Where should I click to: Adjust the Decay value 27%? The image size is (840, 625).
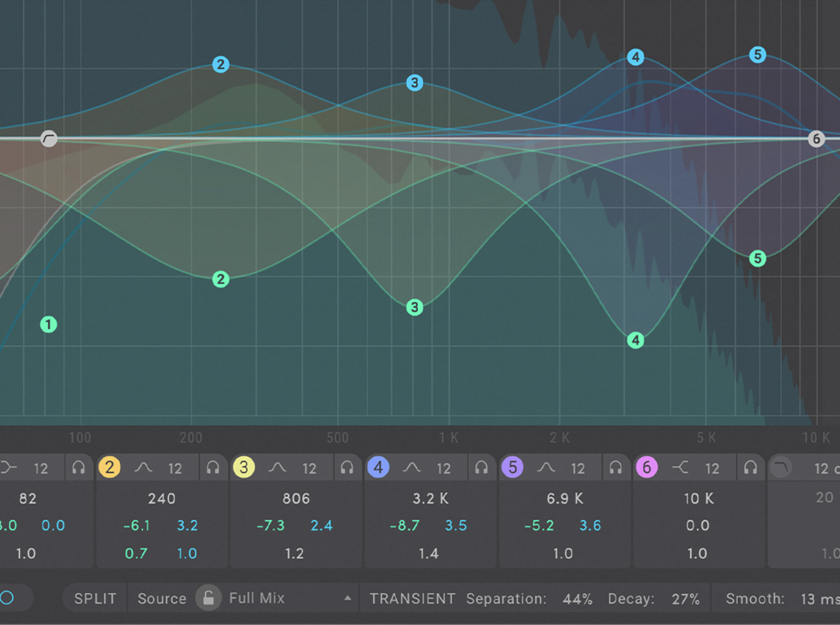point(686,599)
